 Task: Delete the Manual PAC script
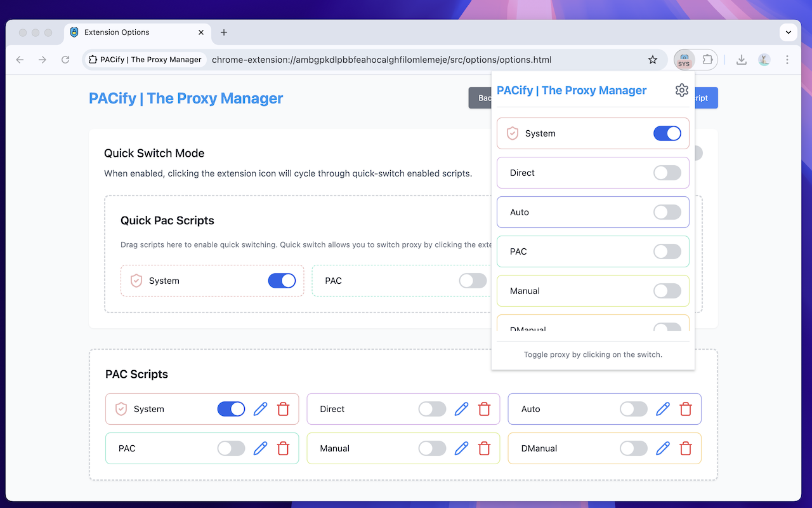coord(484,448)
